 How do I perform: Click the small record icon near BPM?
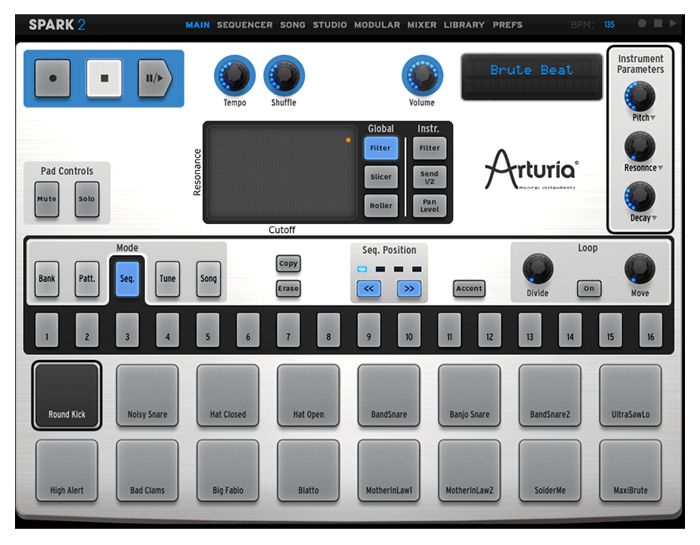[642, 23]
